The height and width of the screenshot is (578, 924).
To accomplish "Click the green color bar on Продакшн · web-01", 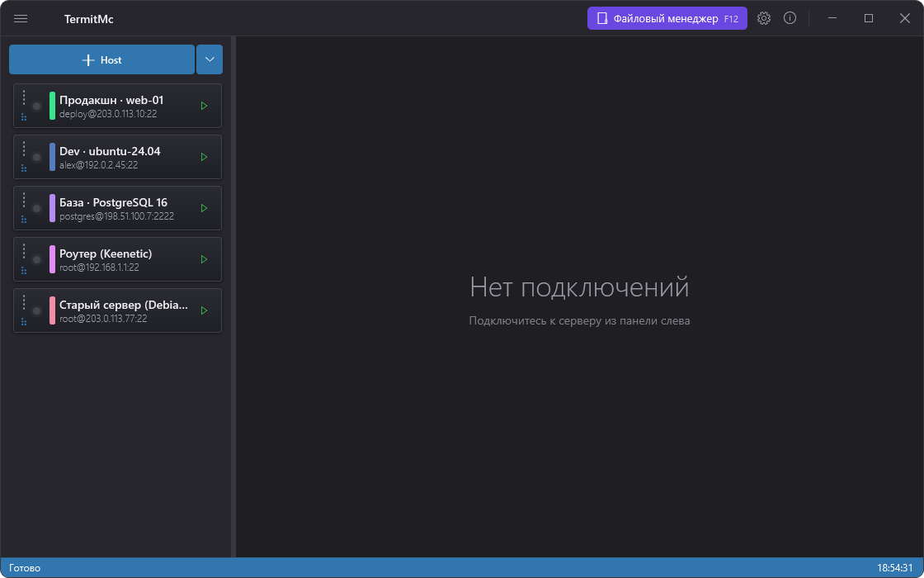I will 53,107.
